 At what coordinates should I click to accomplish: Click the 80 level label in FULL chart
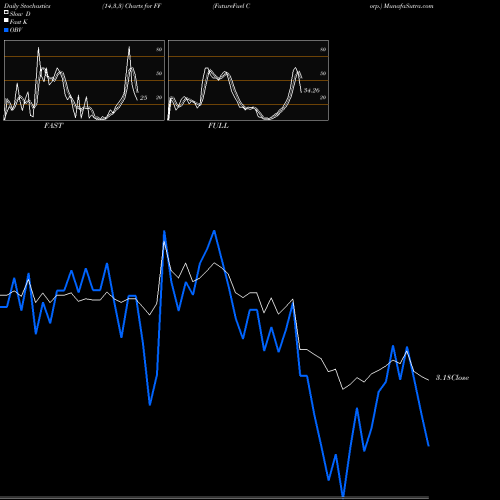click(323, 50)
